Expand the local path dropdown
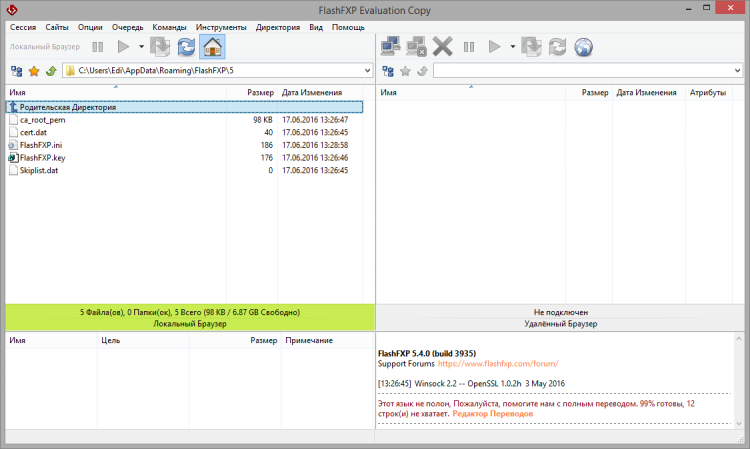 pos(367,71)
